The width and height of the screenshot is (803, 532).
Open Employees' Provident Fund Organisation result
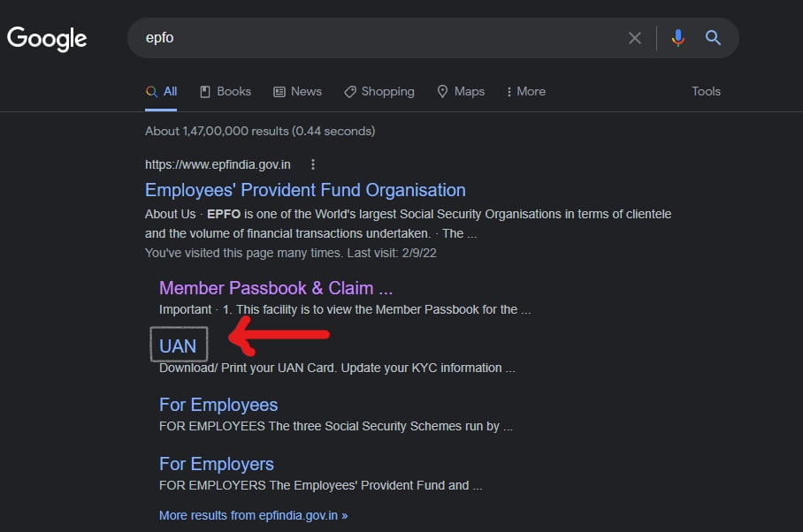click(305, 190)
